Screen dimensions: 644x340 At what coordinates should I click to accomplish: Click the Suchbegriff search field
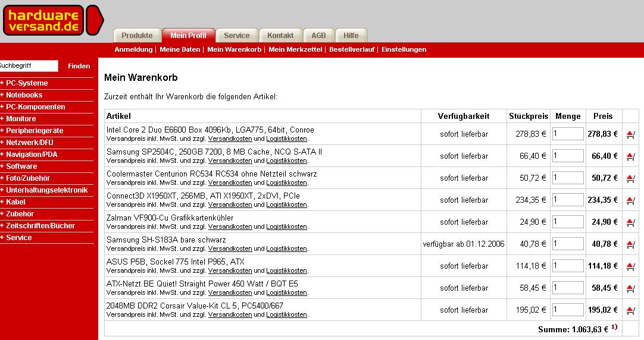coord(28,65)
